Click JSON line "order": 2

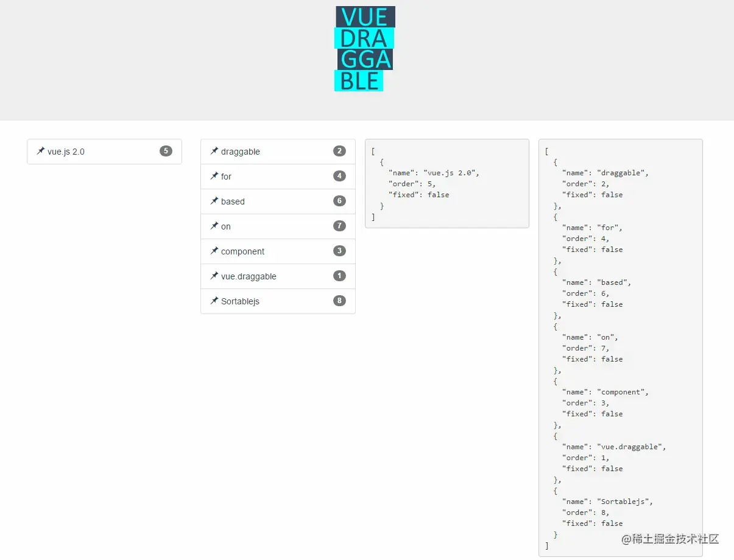point(586,184)
